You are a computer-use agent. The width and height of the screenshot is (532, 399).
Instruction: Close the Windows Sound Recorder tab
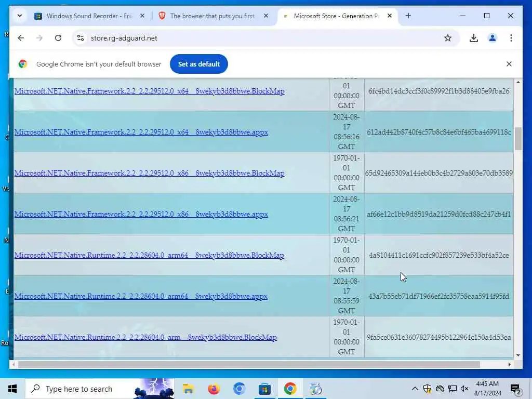pyautogui.click(x=142, y=16)
